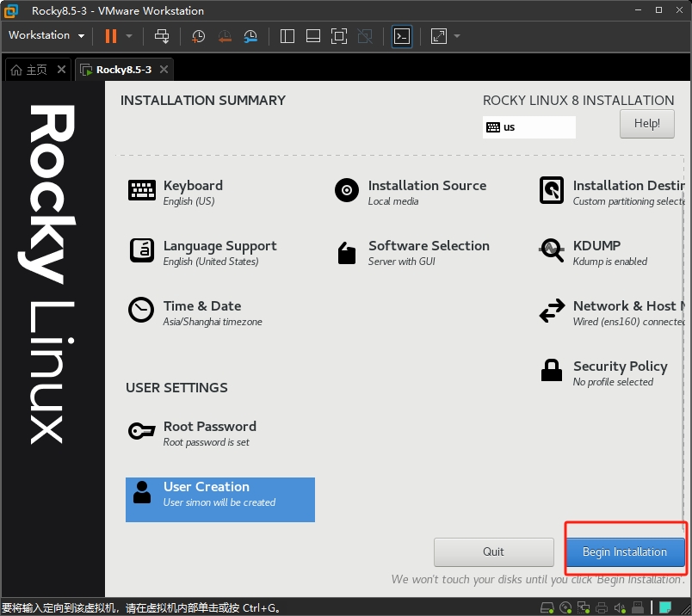
Task: Click hard disk status icon
Action: 547,608
